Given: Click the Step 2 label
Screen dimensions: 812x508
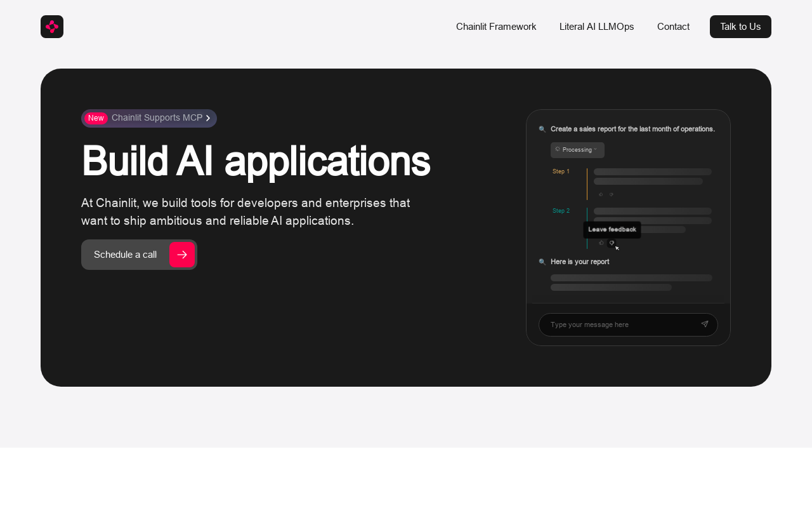Looking at the screenshot, I should pos(561,211).
